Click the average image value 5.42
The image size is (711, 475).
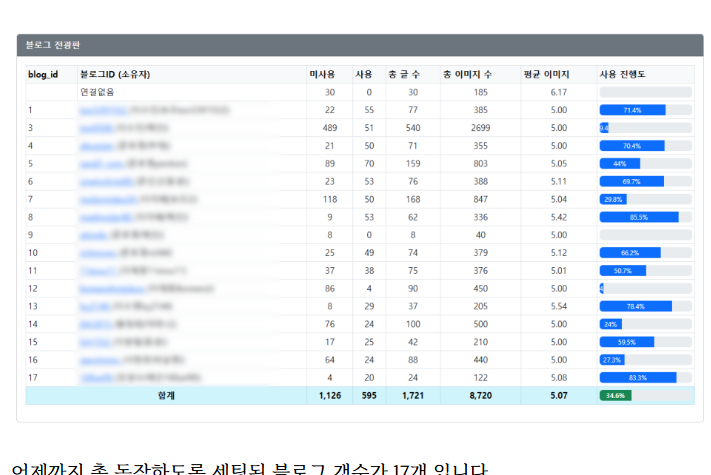[x=559, y=218]
